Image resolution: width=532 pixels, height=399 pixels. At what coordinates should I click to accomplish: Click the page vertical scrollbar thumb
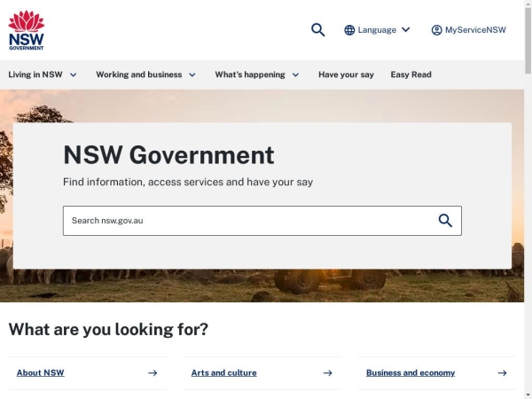coord(528,40)
